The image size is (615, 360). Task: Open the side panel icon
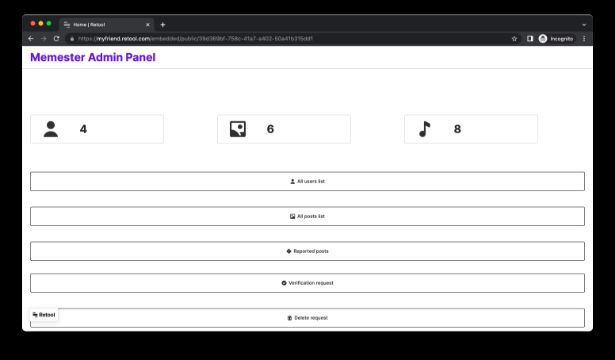coord(530,38)
